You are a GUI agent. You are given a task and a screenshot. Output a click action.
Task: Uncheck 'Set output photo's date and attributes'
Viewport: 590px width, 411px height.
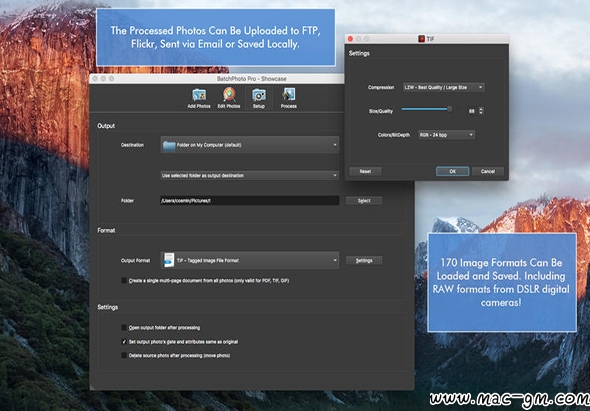coord(124,342)
